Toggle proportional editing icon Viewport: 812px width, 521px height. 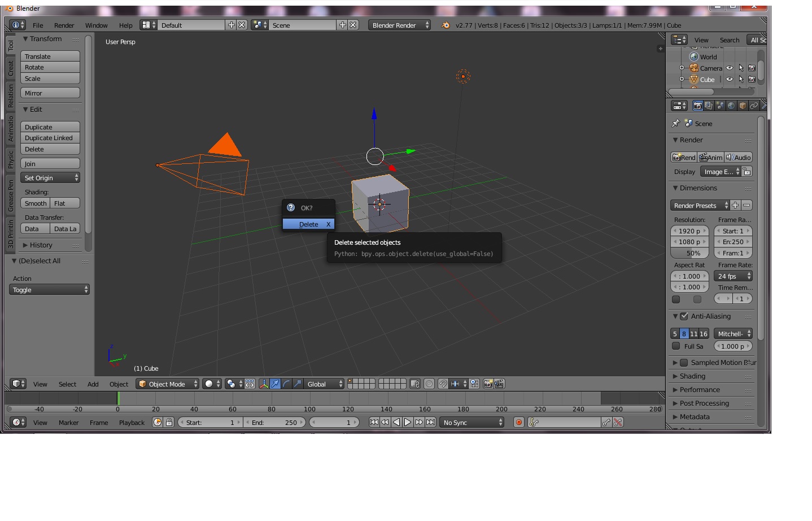click(429, 384)
